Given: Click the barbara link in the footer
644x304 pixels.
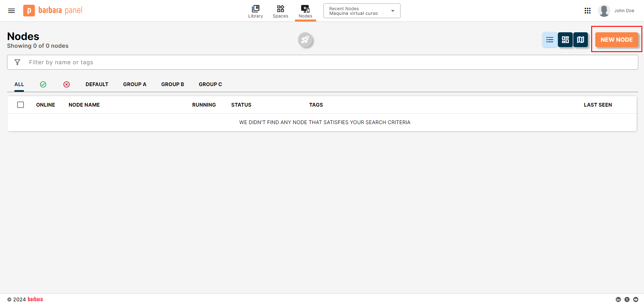Looking at the screenshot, I should click(35, 299).
